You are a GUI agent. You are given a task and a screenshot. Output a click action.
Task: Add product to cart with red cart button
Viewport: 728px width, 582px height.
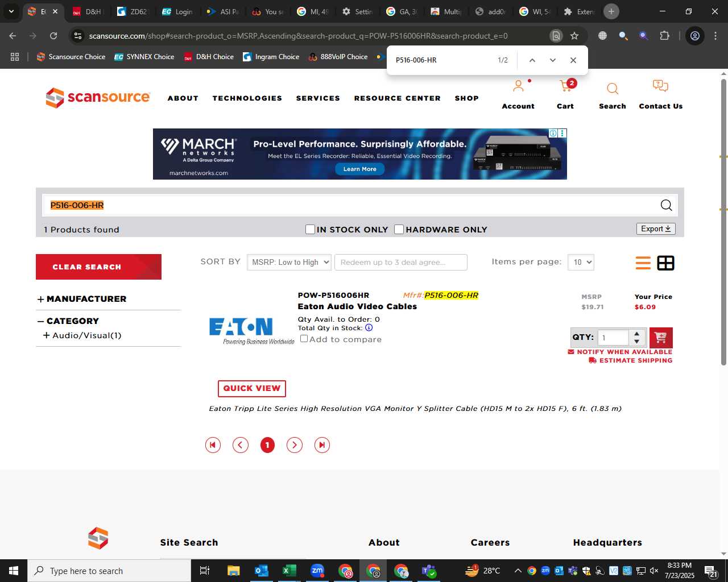(660, 338)
